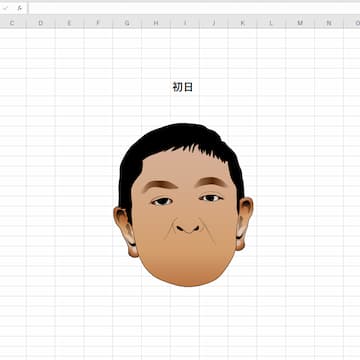Select column N header

[x=329, y=23]
